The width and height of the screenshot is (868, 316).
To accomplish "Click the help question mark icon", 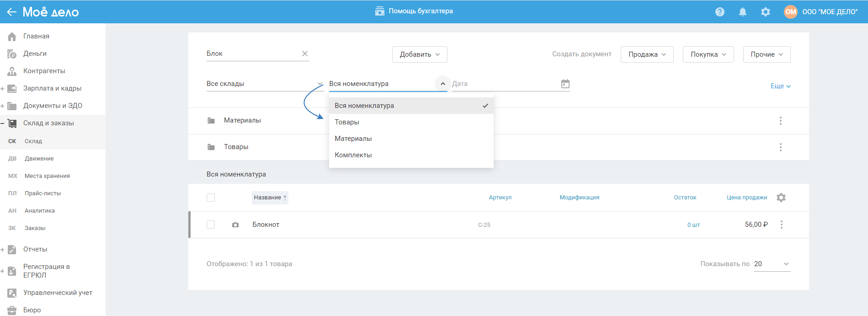I will point(719,12).
